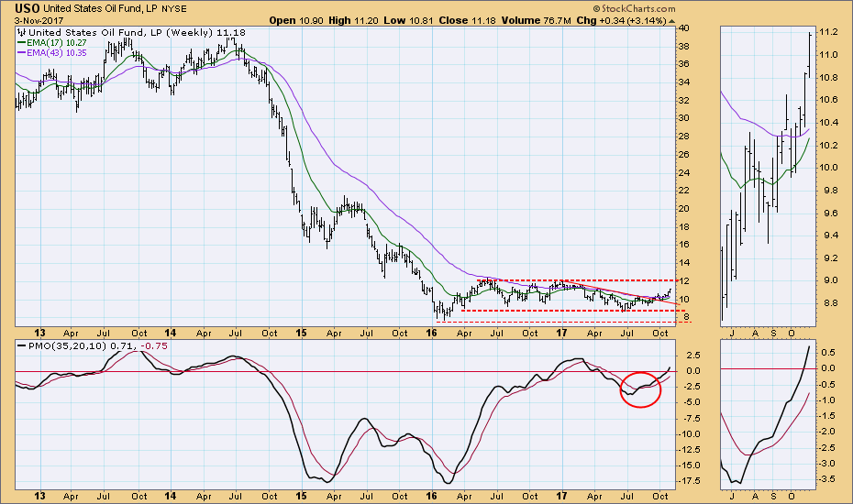Click the red circle annotation on the PMO panel
Image resolution: width=853 pixels, height=504 pixels.
(x=640, y=389)
